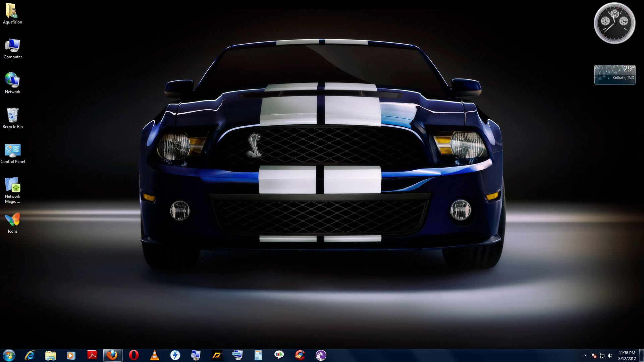Open CCleaner from the taskbar
The width and height of the screenshot is (644, 362).
coord(300,355)
